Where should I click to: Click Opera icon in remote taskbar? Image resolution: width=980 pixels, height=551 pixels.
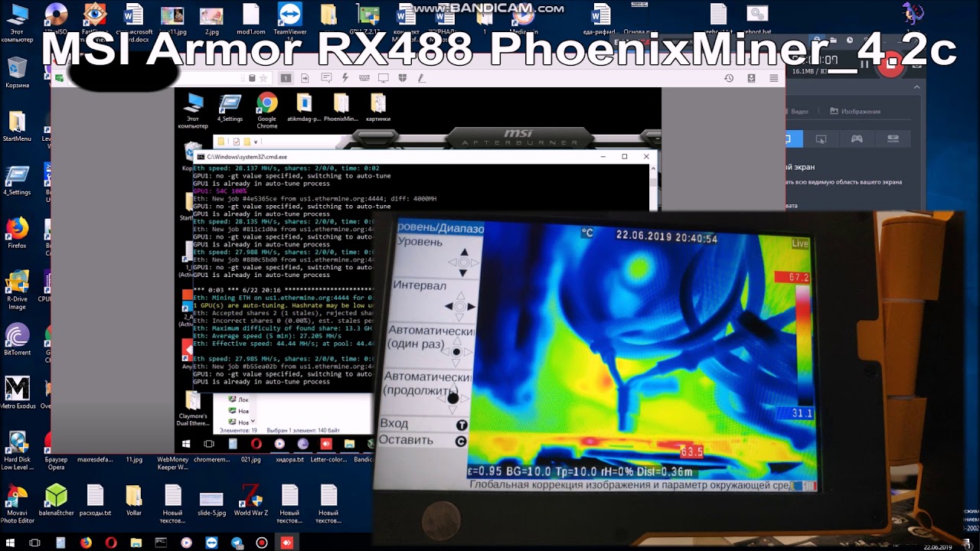[256, 444]
